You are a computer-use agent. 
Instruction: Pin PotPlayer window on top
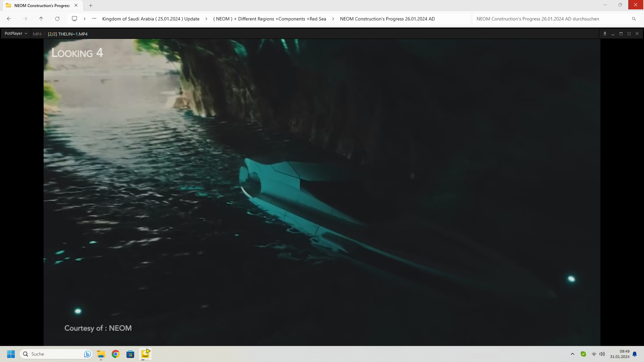(605, 34)
